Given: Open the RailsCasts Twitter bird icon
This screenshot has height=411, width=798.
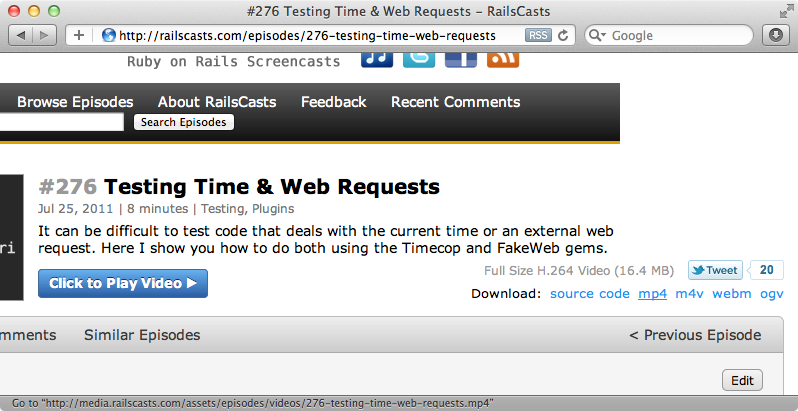Looking at the screenshot, I should click(419, 58).
